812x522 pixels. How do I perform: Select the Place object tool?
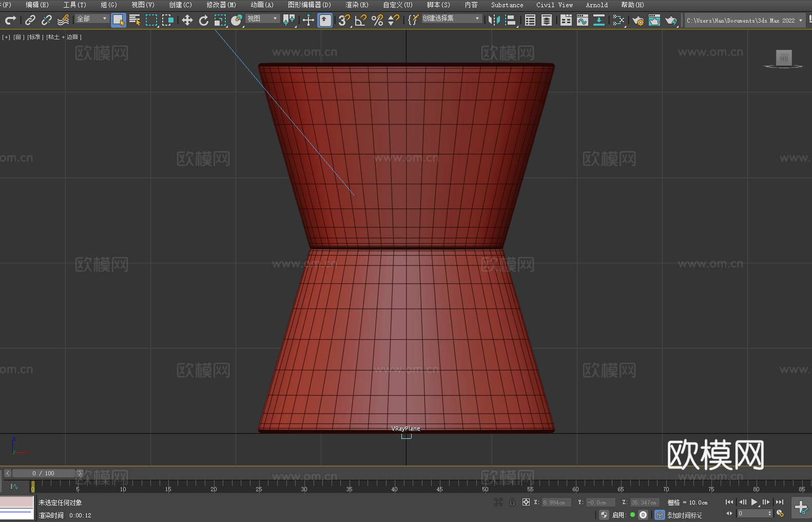[x=237, y=20]
